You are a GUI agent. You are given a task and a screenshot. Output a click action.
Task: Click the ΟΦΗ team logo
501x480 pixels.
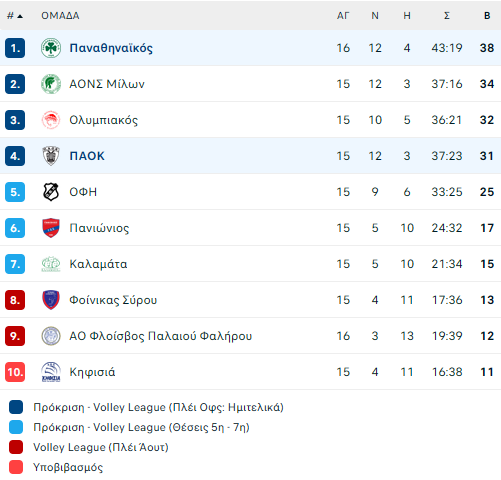pyautogui.click(x=51, y=192)
